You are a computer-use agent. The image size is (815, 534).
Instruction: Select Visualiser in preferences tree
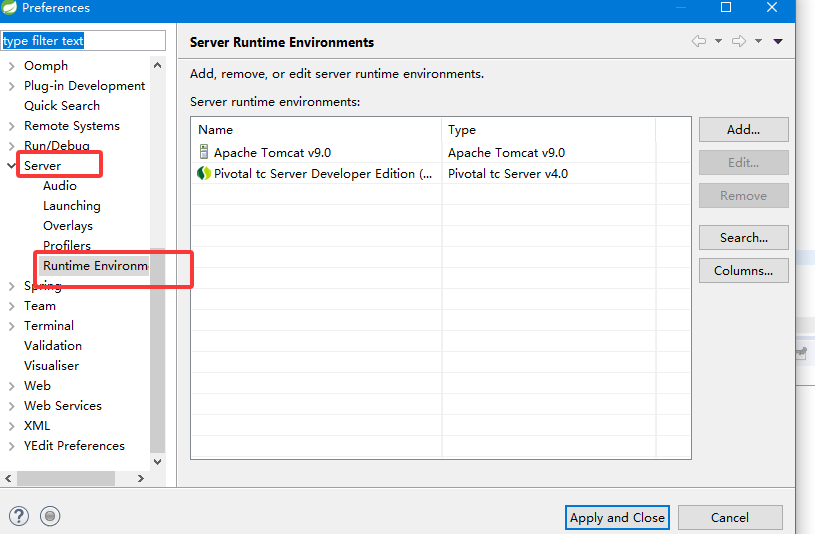[51, 366]
